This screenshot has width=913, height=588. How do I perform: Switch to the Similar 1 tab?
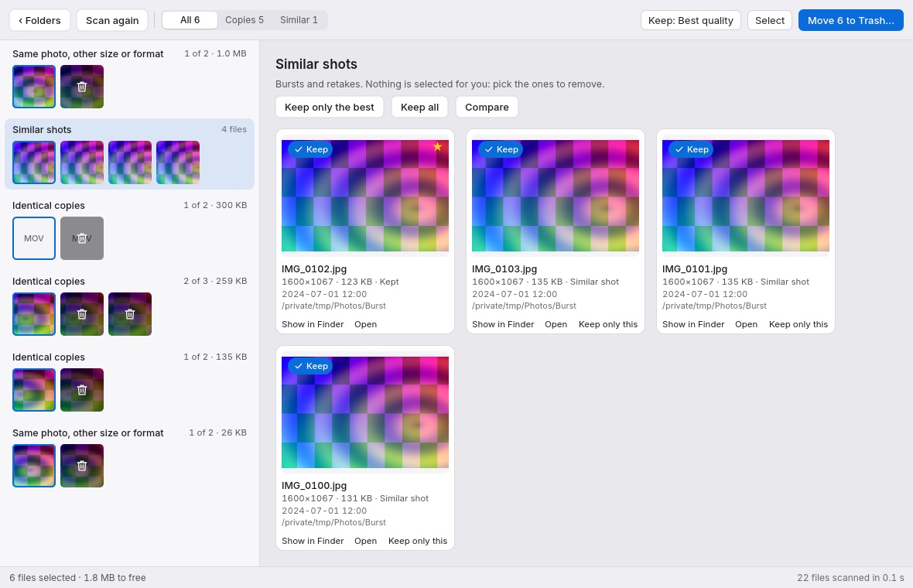(x=299, y=20)
